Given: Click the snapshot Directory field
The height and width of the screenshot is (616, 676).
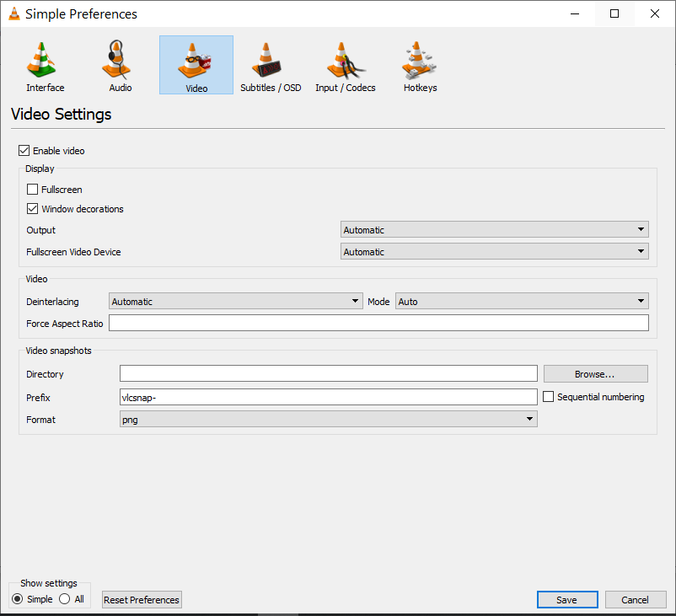Looking at the screenshot, I should point(329,373).
